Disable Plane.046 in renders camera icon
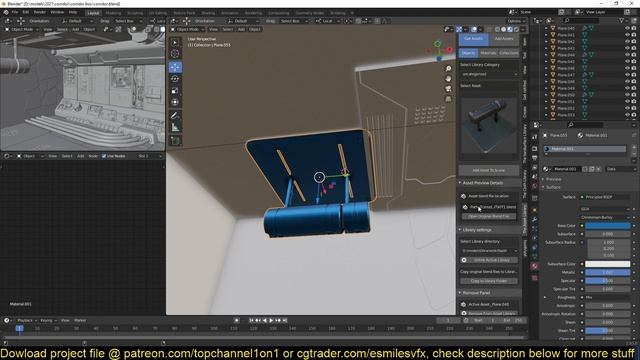The image size is (640, 360). click(x=634, y=68)
